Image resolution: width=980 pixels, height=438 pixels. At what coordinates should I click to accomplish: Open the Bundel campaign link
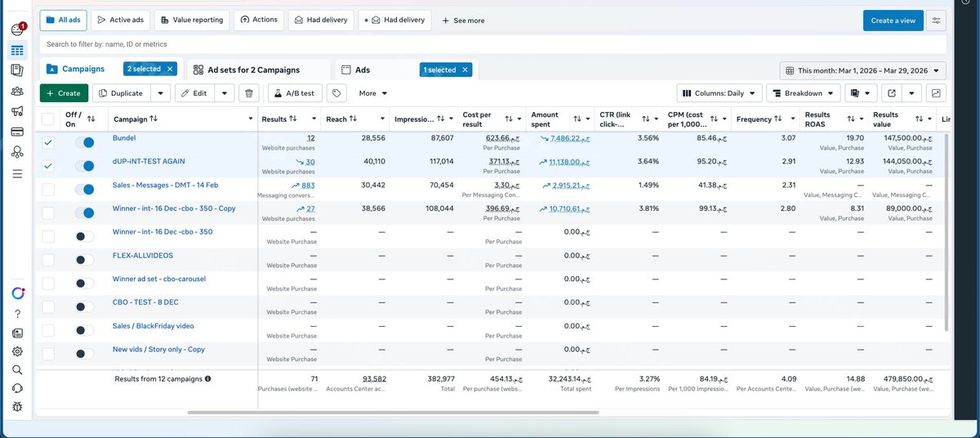coord(124,138)
